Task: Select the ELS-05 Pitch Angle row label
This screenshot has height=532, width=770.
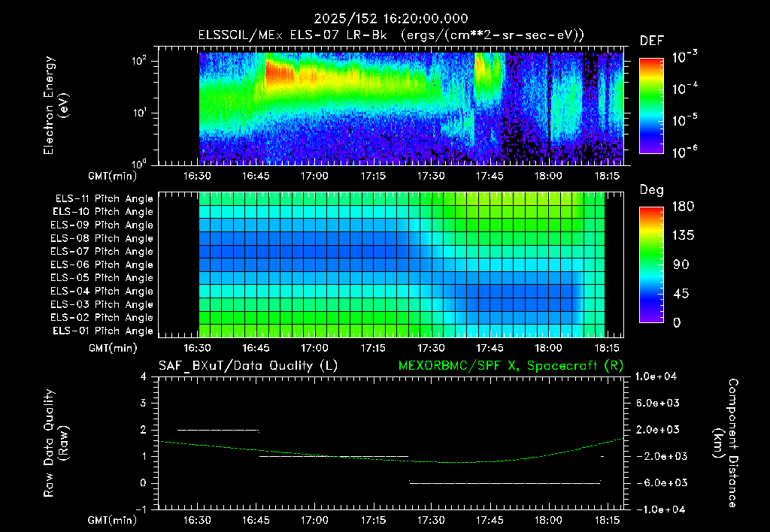Action: [x=102, y=278]
